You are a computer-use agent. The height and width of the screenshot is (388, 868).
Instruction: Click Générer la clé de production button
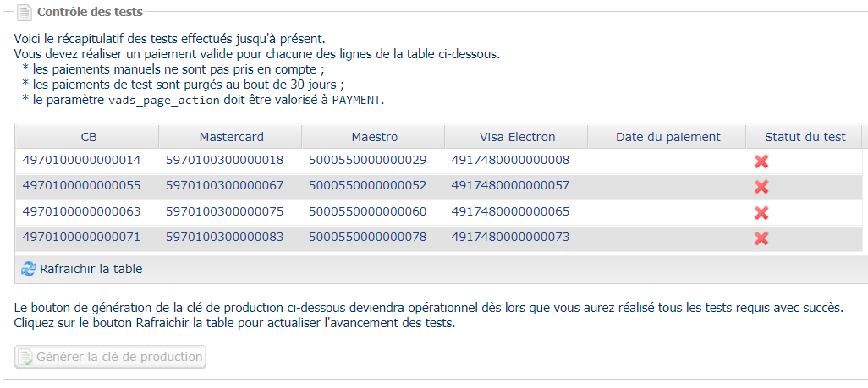pos(110,357)
